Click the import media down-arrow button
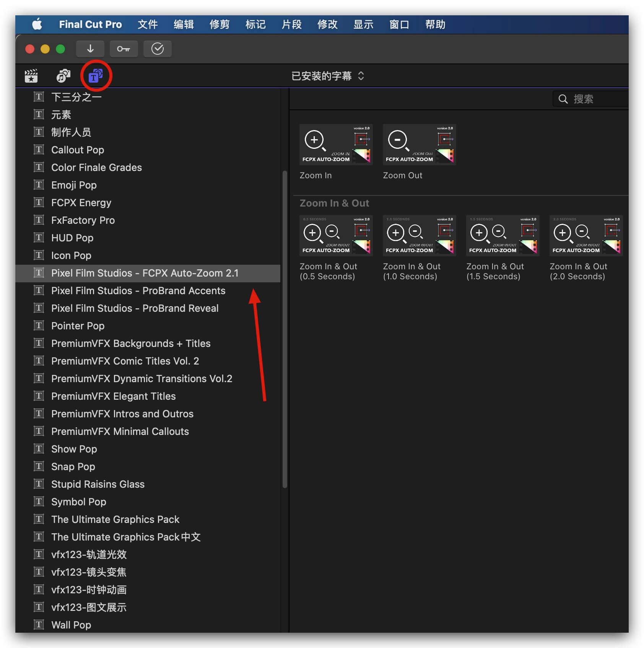 [x=90, y=49]
